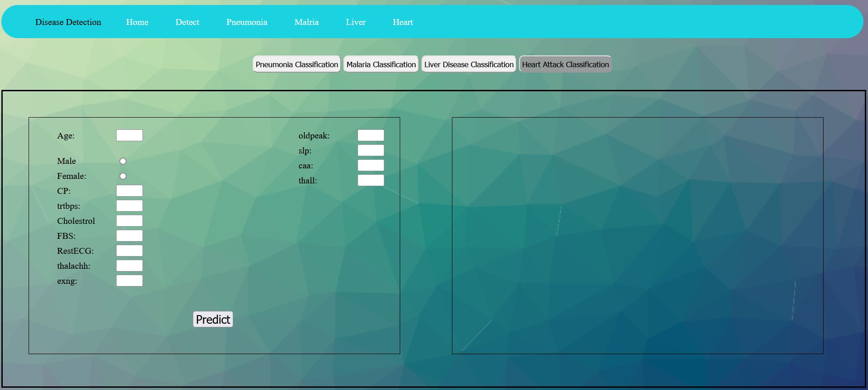Focus the thall input field
Screen dimensions: 868x390
coord(371,180)
